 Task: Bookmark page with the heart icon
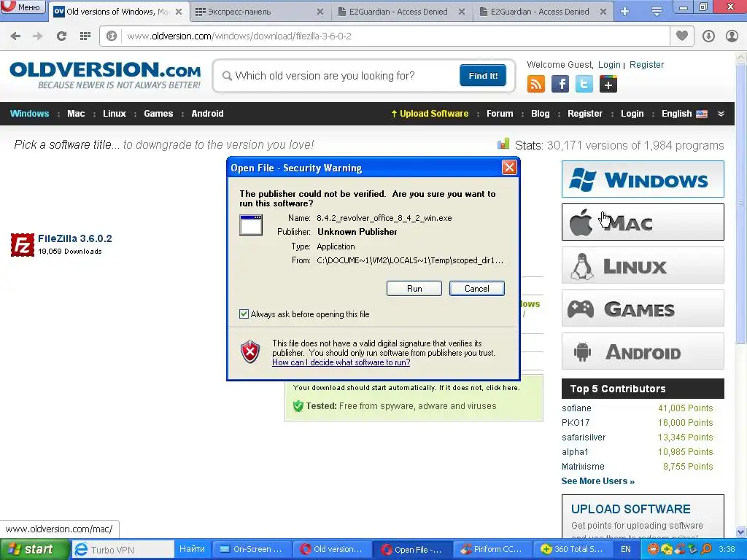pyautogui.click(x=682, y=36)
